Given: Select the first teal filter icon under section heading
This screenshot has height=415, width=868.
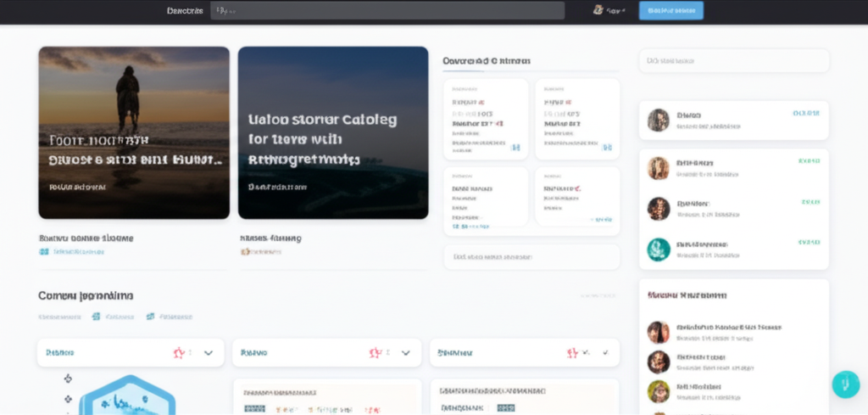Looking at the screenshot, I should coord(96,317).
